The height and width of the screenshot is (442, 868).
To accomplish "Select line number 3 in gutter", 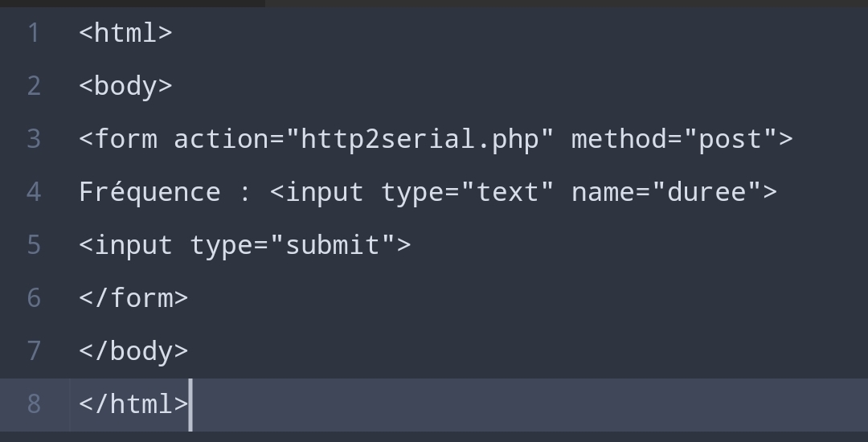I will tap(34, 139).
